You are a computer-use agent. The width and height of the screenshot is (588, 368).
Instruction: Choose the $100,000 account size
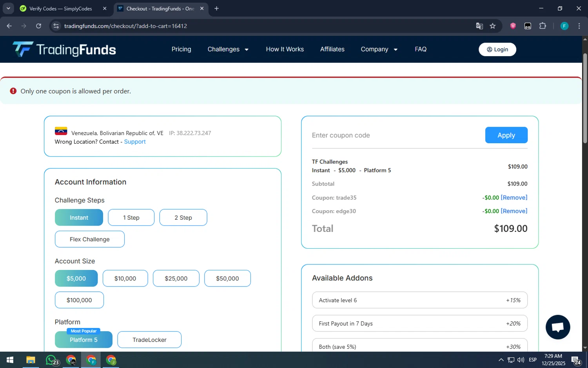click(x=79, y=300)
